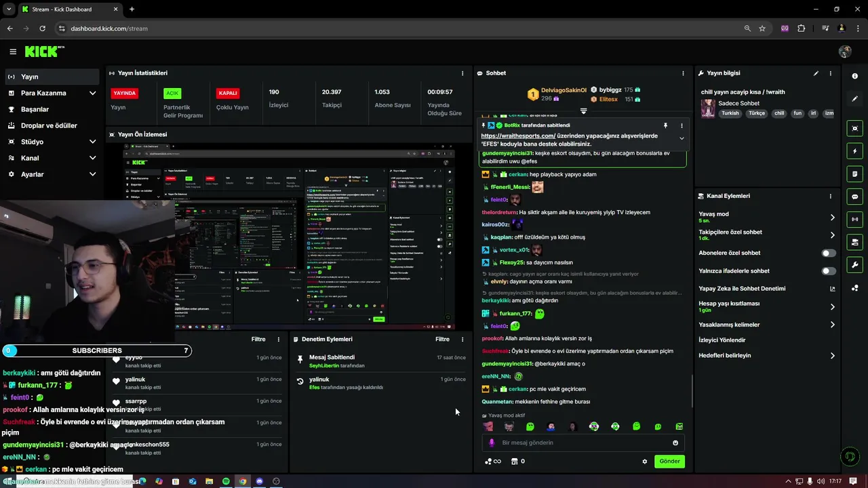
Task: Expand the Kanal sidebar section
Action: (x=92, y=158)
